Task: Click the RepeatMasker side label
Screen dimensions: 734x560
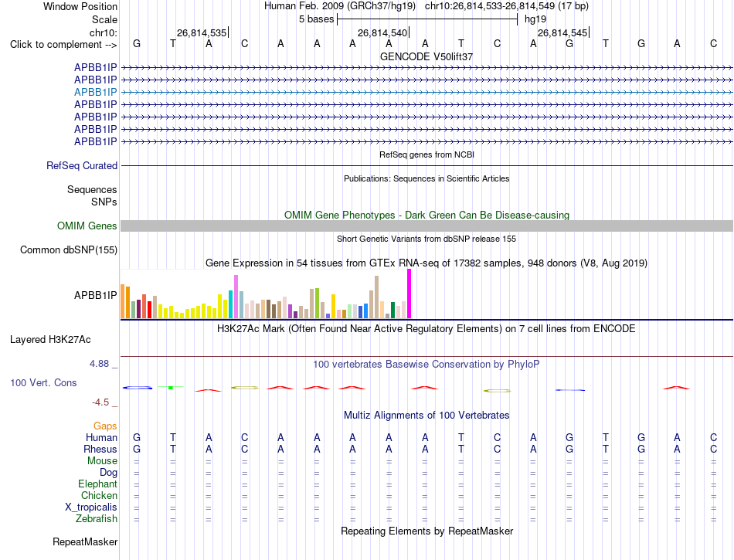Action: 85,541
